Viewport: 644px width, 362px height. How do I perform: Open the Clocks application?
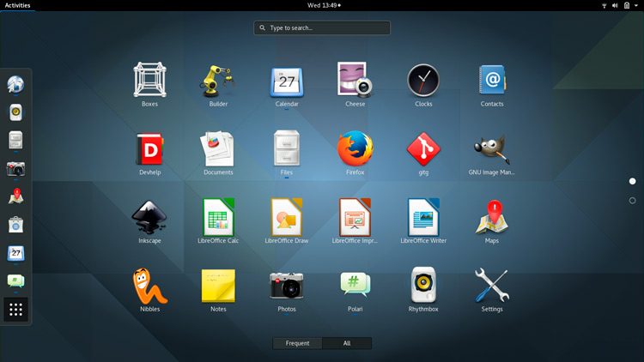(423, 80)
